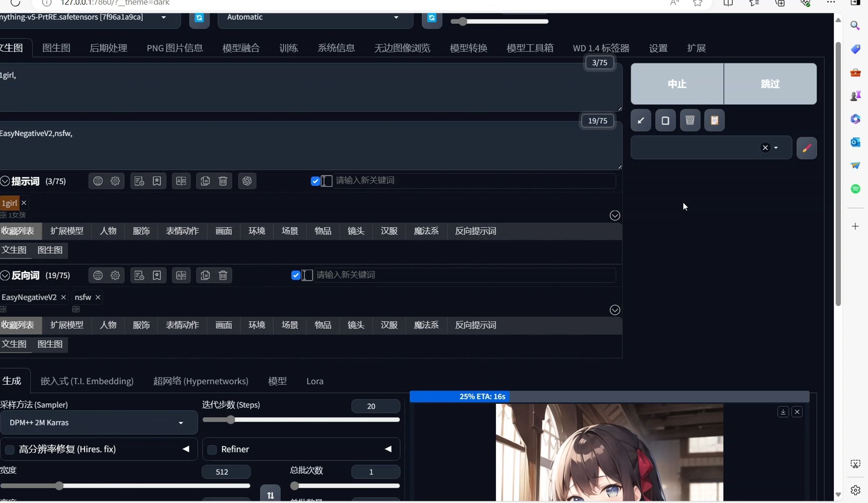Viewport: 868px width, 503px height.
Task: Copy prompt keywords in 提示词 row
Action: [x=205, y=181]
